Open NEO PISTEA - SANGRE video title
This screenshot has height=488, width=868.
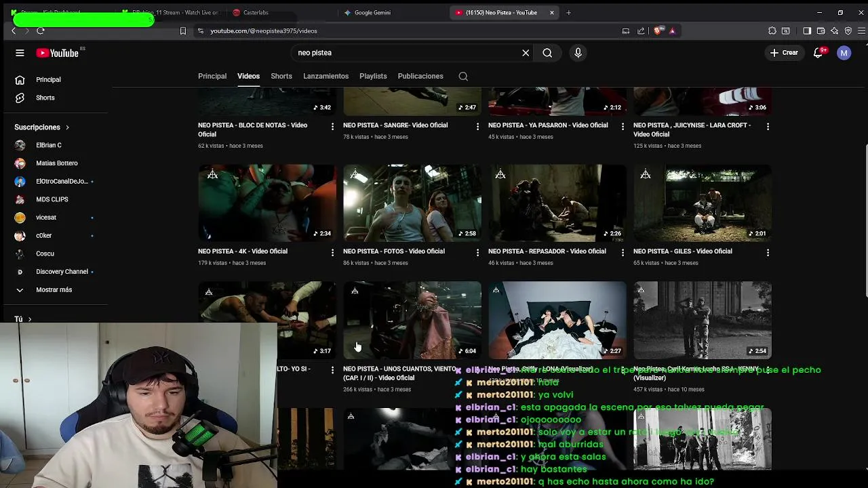pyautogui.click(x=395, y=125)
